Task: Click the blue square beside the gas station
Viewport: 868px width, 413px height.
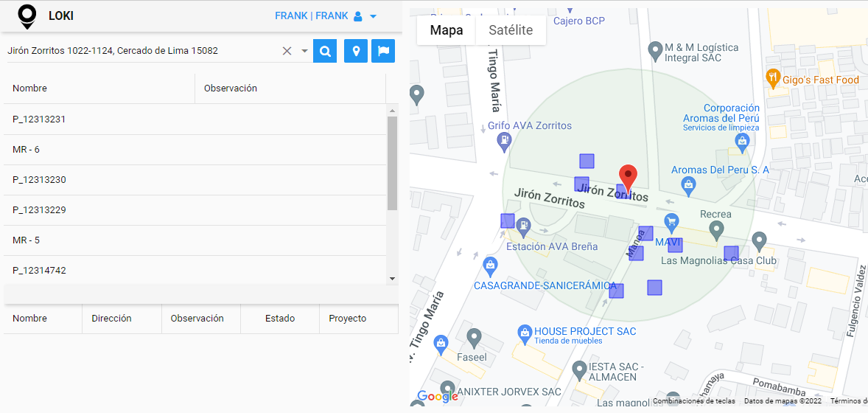Action: click(508, 221)
